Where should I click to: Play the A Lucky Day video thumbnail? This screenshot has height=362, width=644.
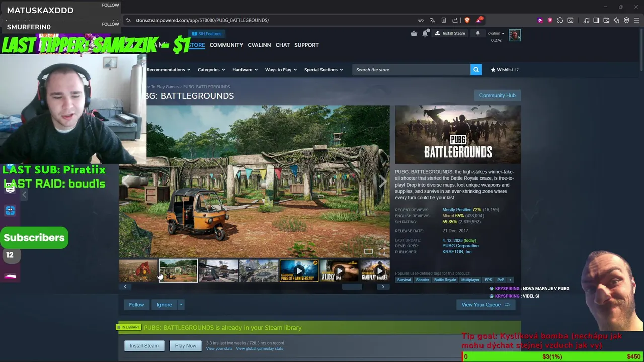coord(339,270)
